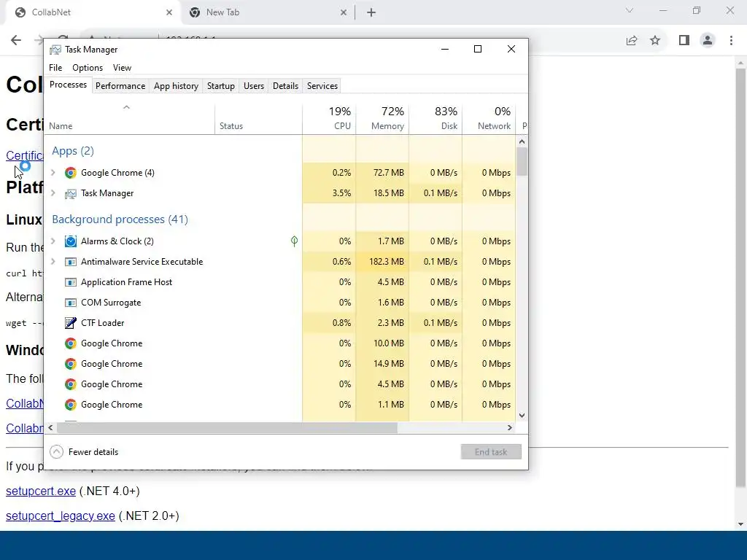Select the Task Manager 3.5% CPU cell
The height and width of the screenshot is (560, 747).
click(329, 193)
